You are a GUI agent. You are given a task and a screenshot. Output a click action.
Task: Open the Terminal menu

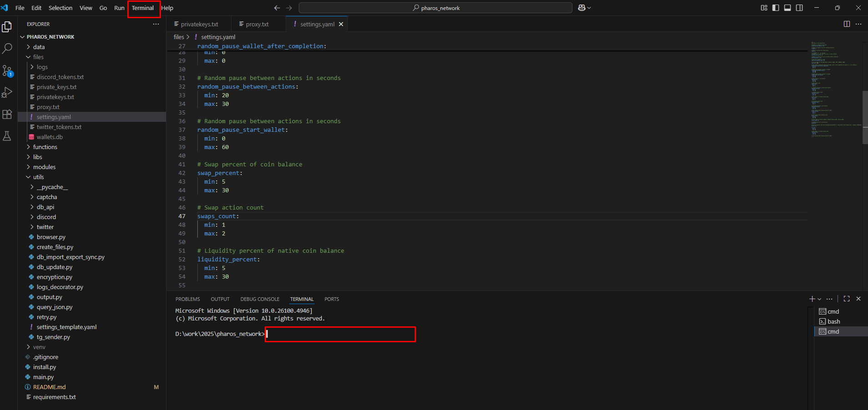[x=143, y=8]
